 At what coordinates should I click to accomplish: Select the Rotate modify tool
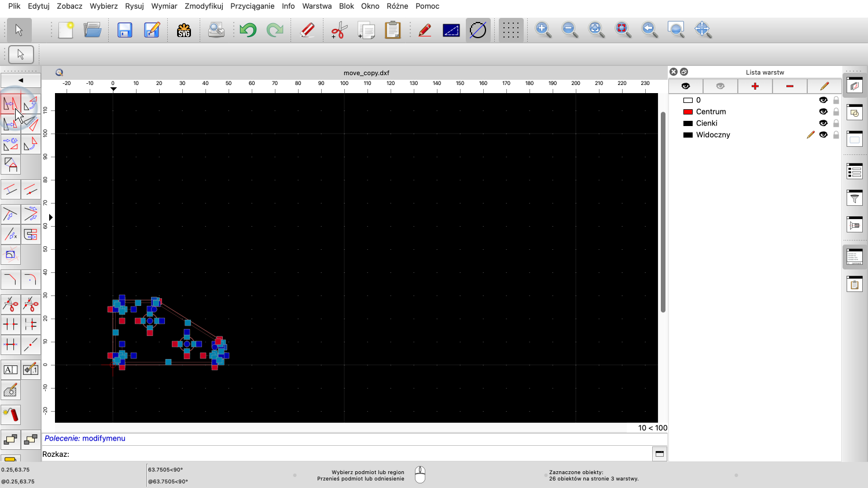click(x=31, y=104)
